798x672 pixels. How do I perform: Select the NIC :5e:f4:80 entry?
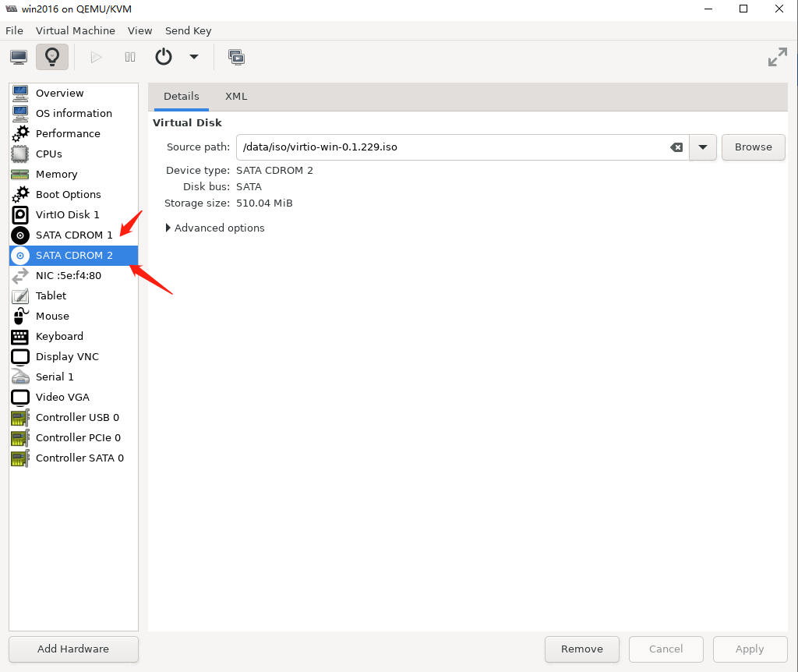(x=68, y=275)
